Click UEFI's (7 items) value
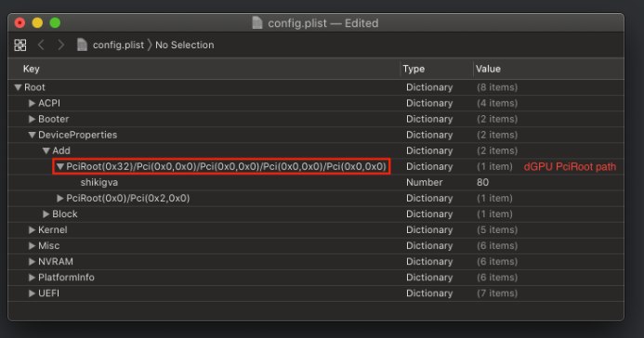 tap(497, 293)
